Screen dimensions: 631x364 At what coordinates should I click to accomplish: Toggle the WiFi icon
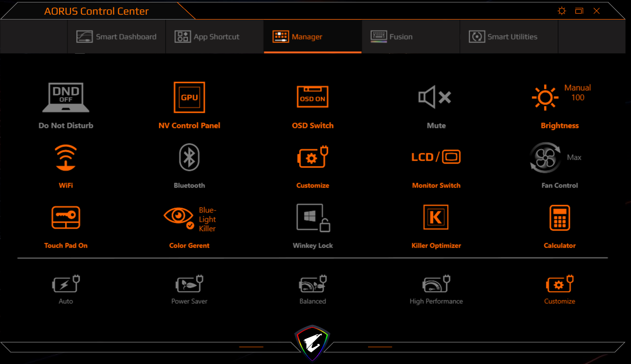[66, 157]
